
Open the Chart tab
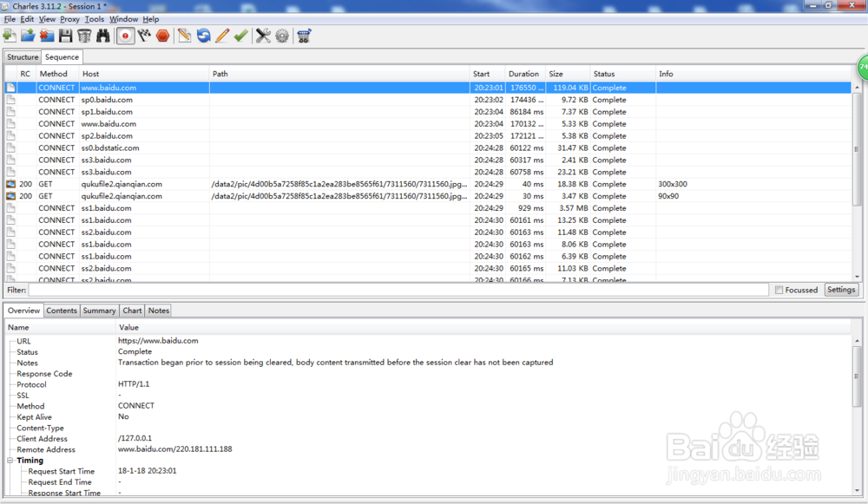tap(132, 311)
